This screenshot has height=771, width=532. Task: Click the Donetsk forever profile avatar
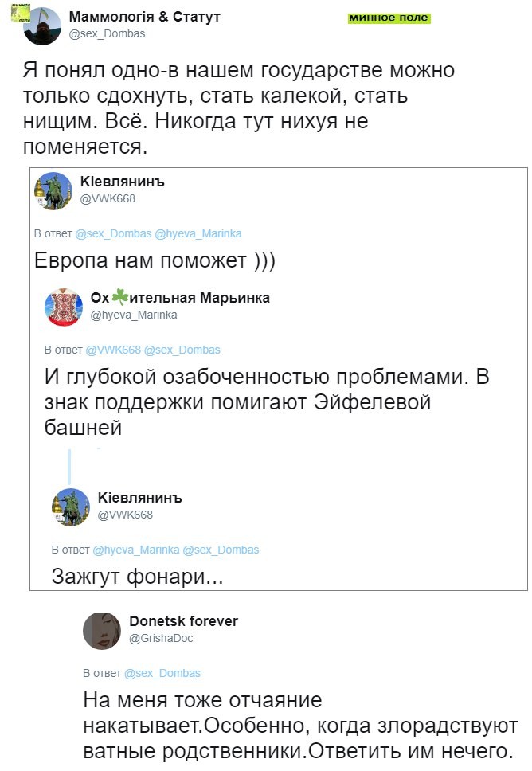point(102,630)
